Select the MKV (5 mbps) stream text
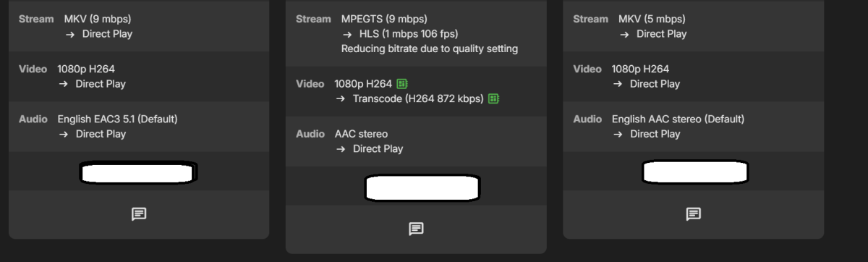This screenshot has width=868, height=262. [x=652, y=19]
